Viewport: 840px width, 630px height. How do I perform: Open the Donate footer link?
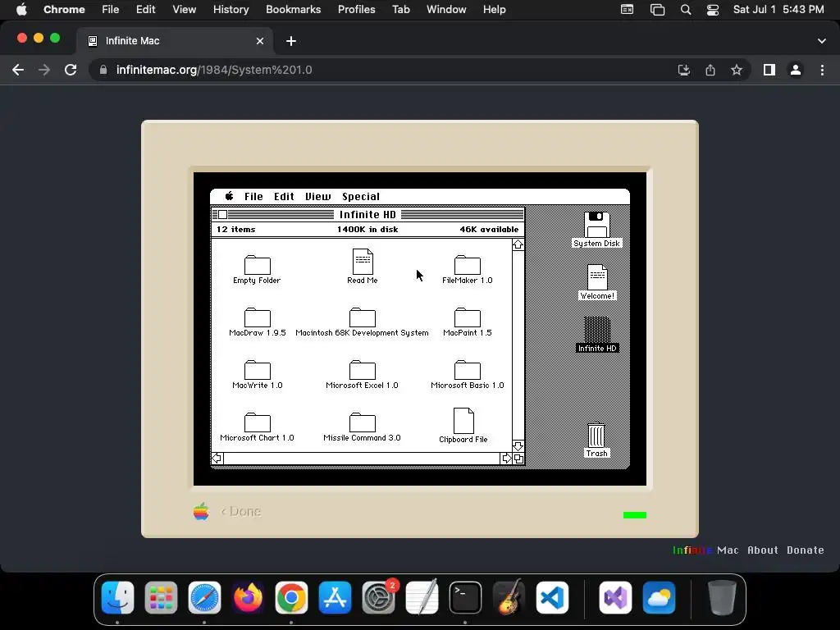(x=806, y=550)
